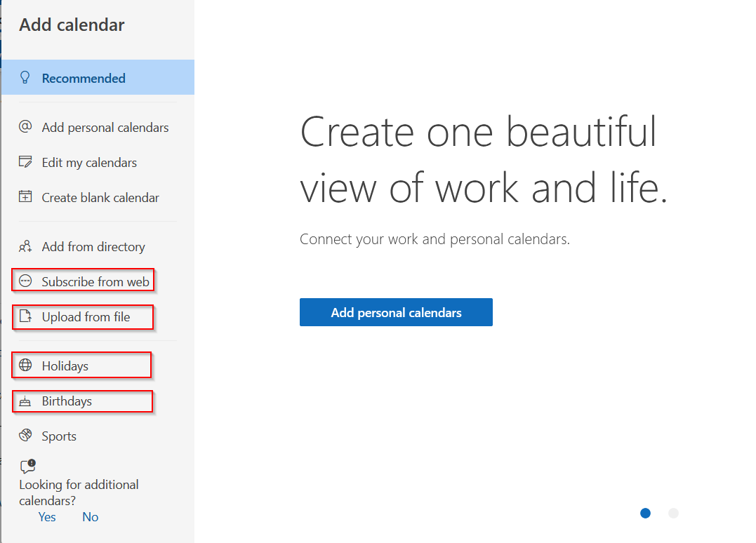Answer Yes to additional calendars prompt
The width and height of the screenshot is (756, 543).
point(47,517)
